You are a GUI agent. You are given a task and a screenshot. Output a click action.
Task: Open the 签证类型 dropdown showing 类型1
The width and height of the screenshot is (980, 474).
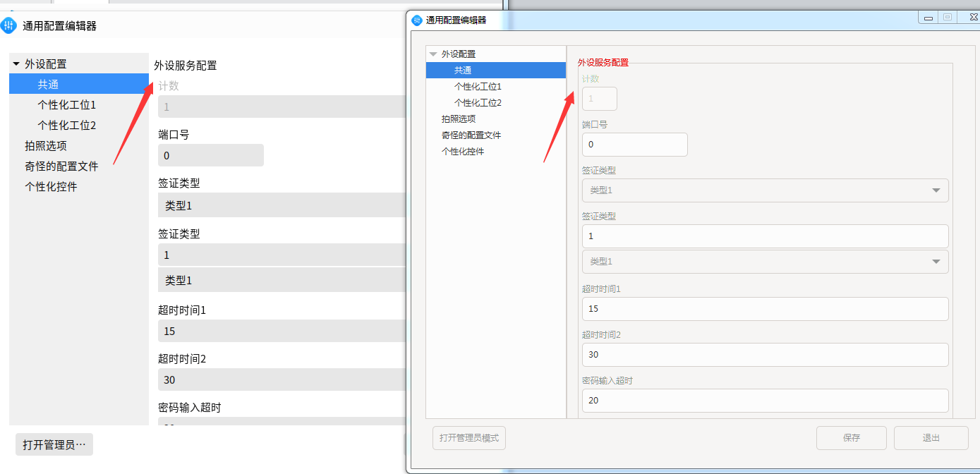(765, 190)
